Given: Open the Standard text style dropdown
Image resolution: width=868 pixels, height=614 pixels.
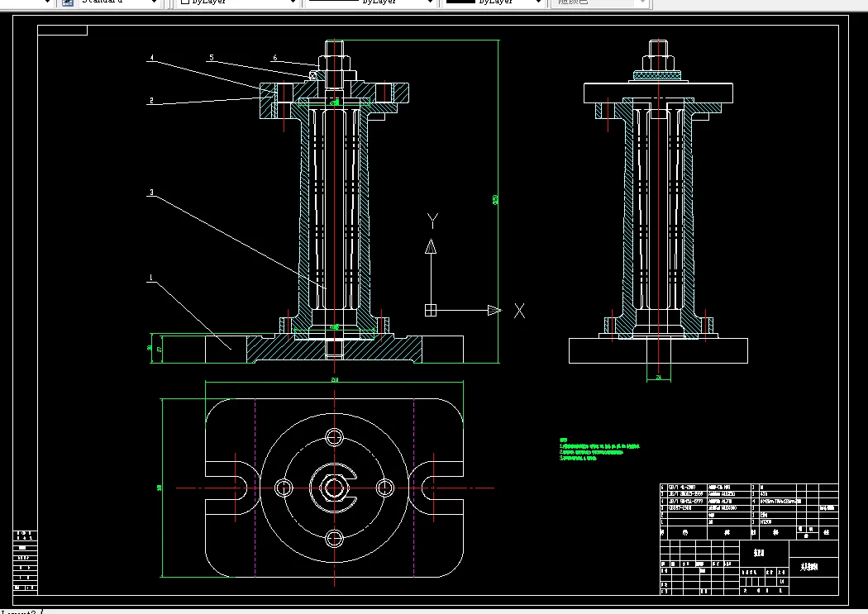Looking at the screenshot, I should [x=118, y=2].
